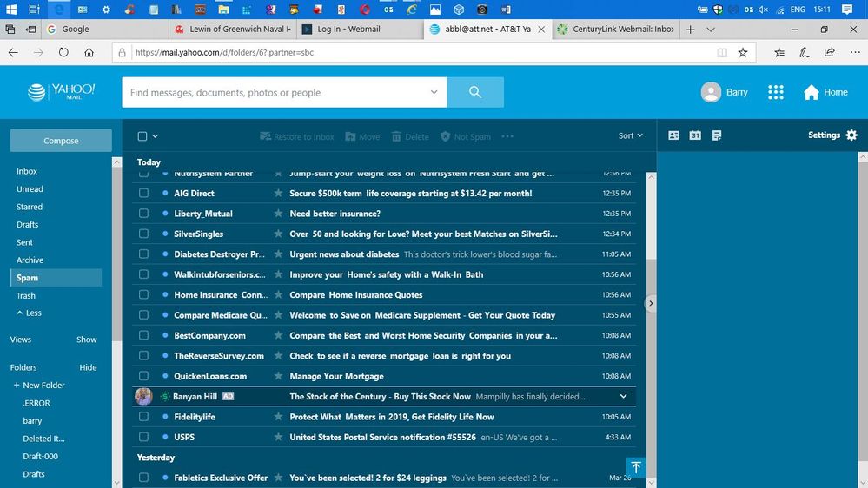Click the share page icon
This screenshot has width=868, height=488.
click(829, 53)
